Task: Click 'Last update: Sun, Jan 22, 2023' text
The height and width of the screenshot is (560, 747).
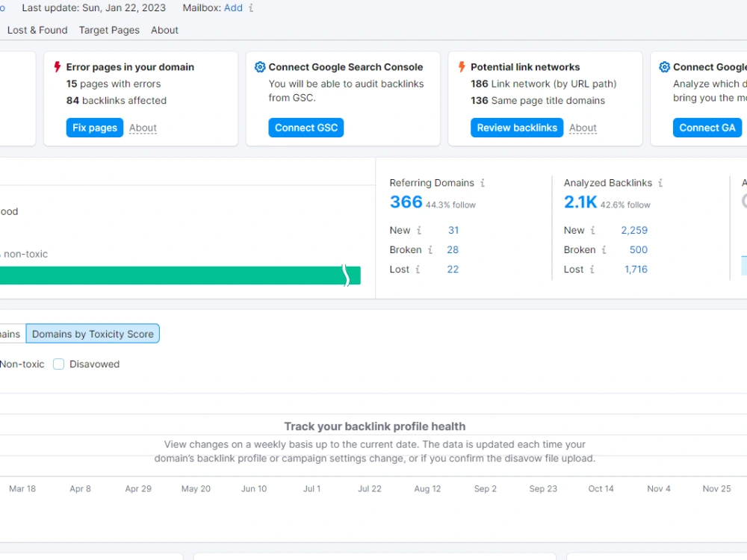Action: pyautogui.click(x=94, y=8)
